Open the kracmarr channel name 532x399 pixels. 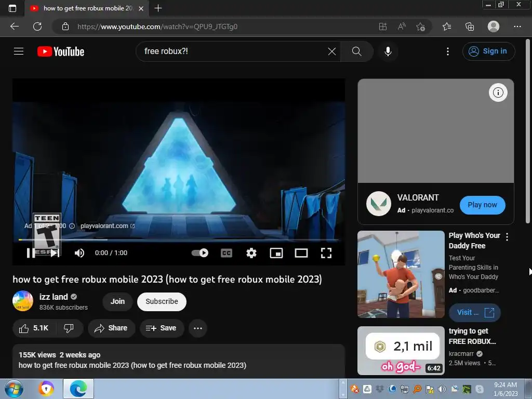(461, 353)
